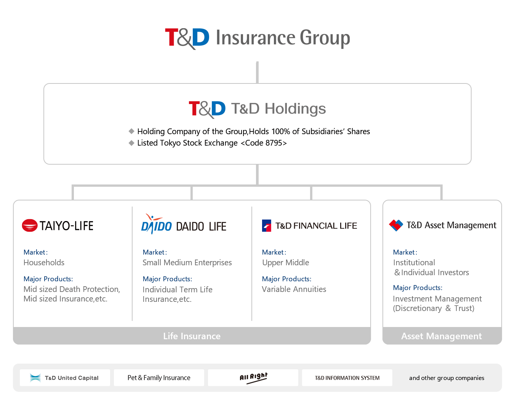Click the 'T&D FINANCIAL LIFE' company name
This screenshot has height=420, width=515.
[x=316, y=226]
